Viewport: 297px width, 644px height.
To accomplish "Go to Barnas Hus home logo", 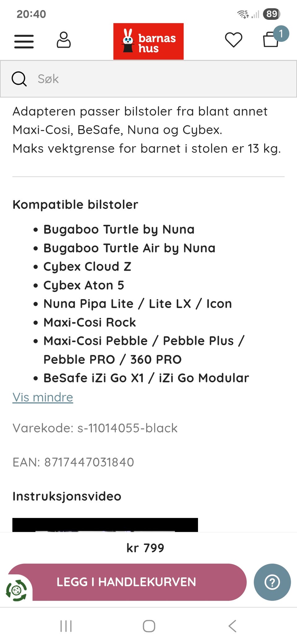I will tap(148, 41).
